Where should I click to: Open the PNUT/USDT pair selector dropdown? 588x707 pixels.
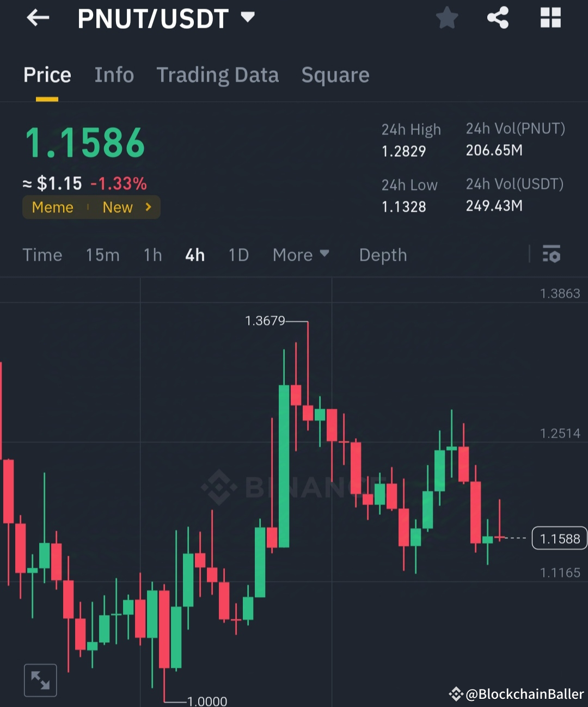tap(248, 18)
